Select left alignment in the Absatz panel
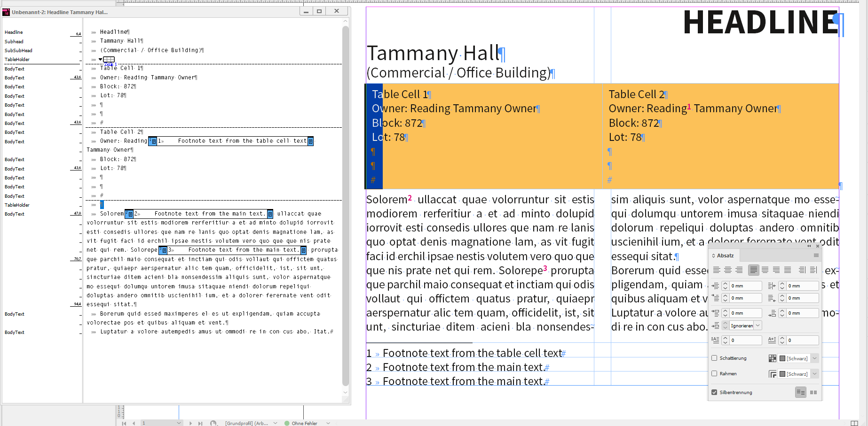Image resolution: width=868 pixels, height=426 pixels. coord(716,270)
